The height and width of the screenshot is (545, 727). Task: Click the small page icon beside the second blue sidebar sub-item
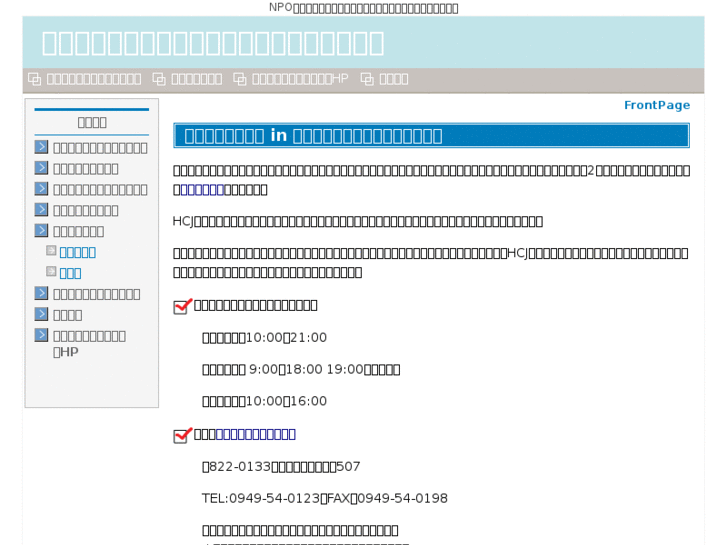coord(51,271)
